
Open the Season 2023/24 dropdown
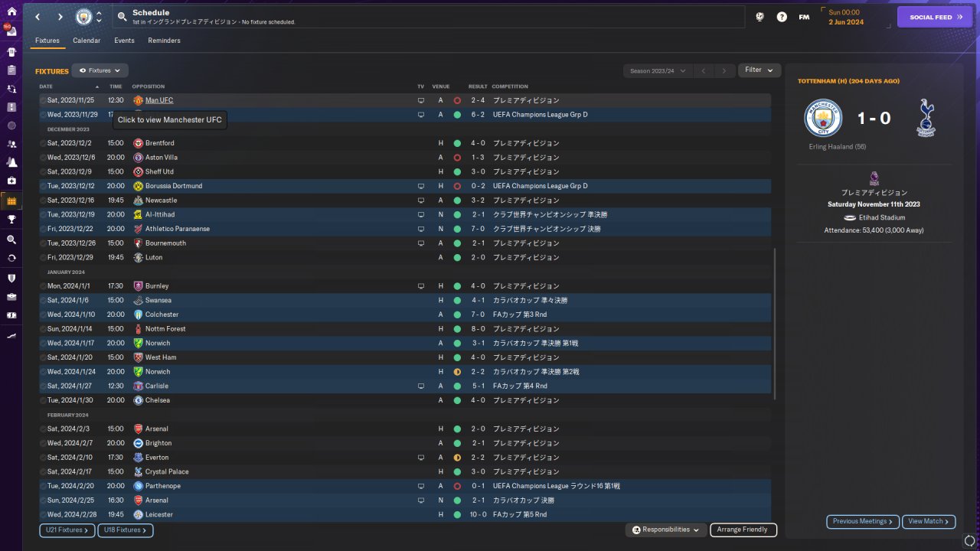(658, 70)
